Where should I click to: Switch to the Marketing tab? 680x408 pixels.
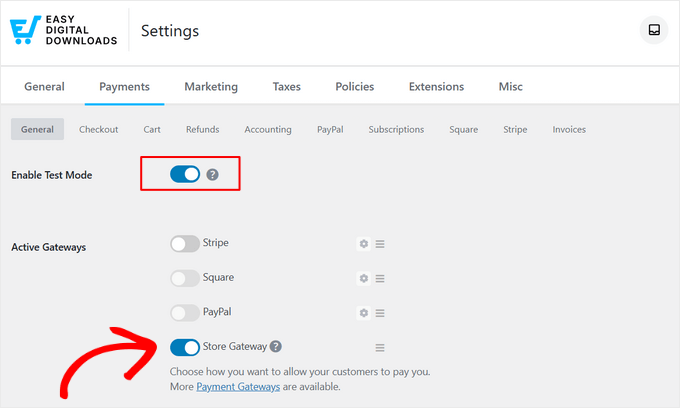coord(211,86)
